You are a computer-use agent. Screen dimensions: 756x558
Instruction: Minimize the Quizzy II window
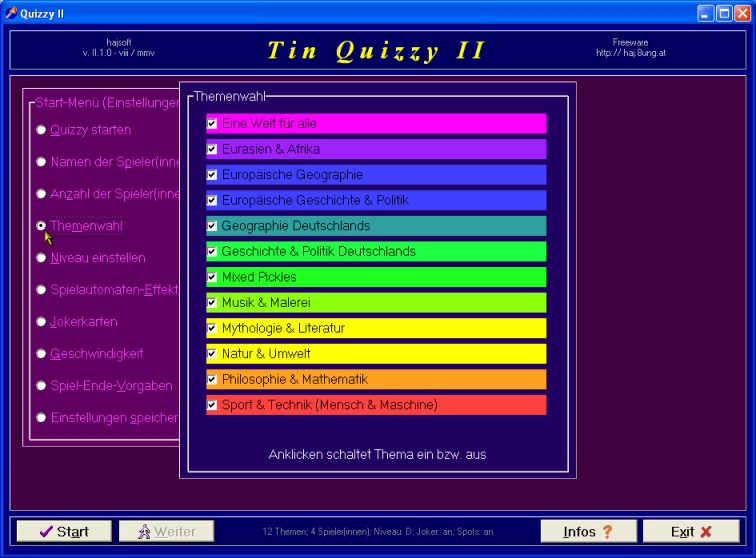[705, 14]
